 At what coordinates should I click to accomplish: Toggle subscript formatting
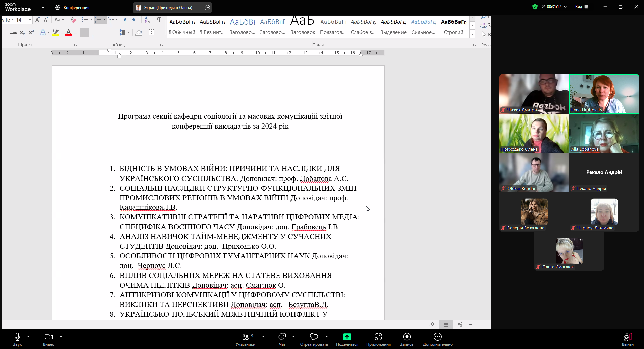pos(22,33)
